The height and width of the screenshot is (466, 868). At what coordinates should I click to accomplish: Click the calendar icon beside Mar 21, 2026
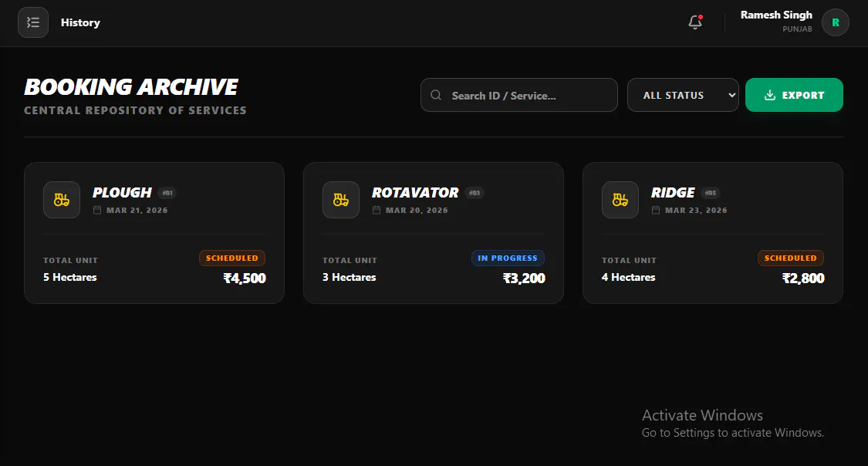point(97,211)
